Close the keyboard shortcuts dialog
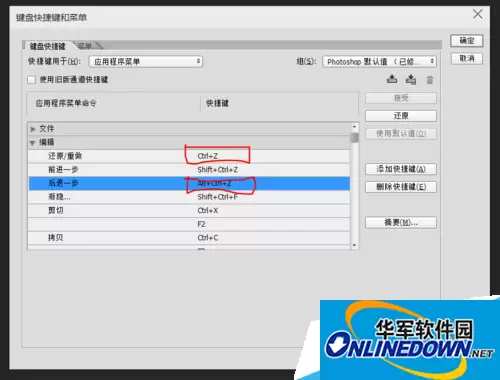Viewport: 500px width, 380px height. tap(478, 14)
